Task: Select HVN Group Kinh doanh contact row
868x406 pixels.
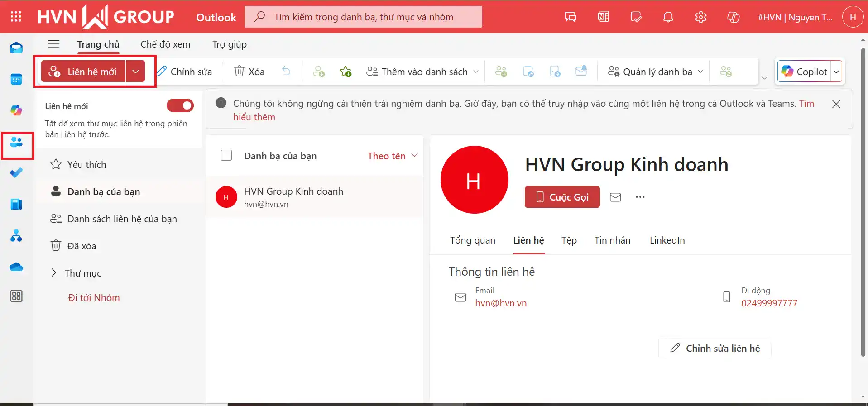Action: pyautogui.click(x=315, y=197)
